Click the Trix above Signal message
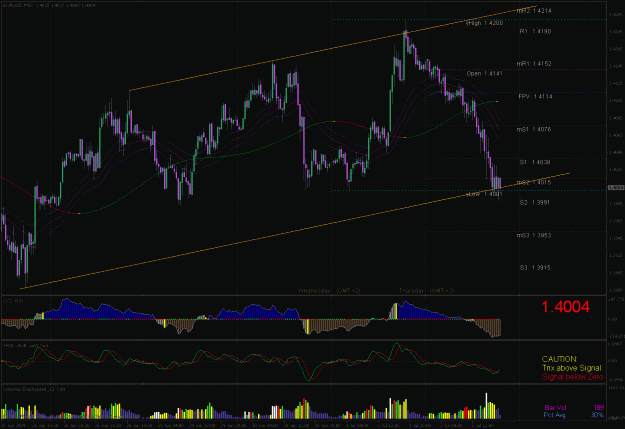Screen dimensions: 625x429 coord(572,368)
